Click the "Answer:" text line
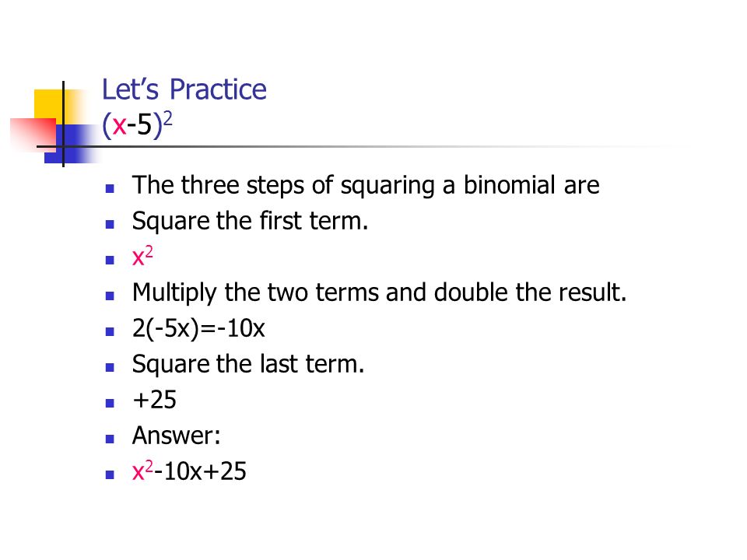Screen dimensions: 747x560 (x=177, y=436)
